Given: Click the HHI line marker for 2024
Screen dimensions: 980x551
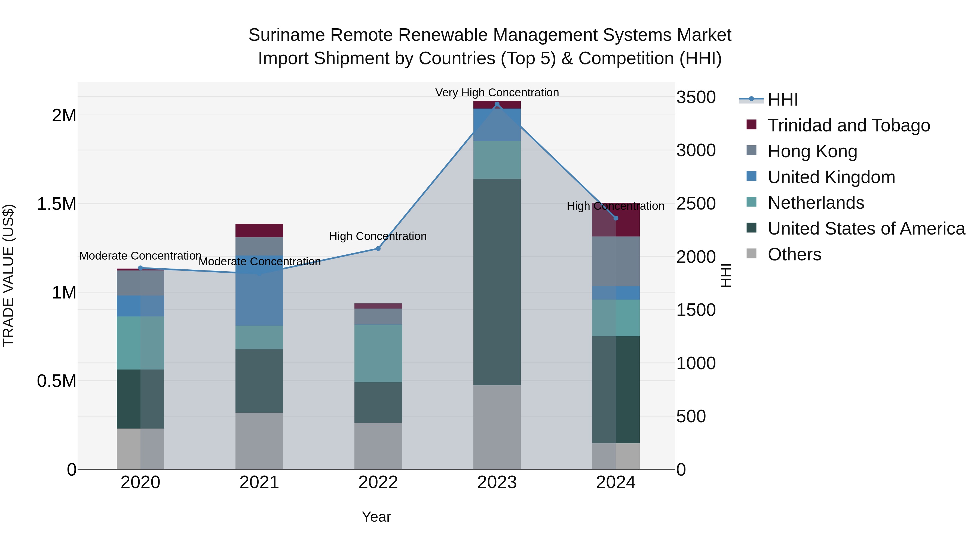Looking at the screenshot, I should pyautogui.click(x=616, y=218).
